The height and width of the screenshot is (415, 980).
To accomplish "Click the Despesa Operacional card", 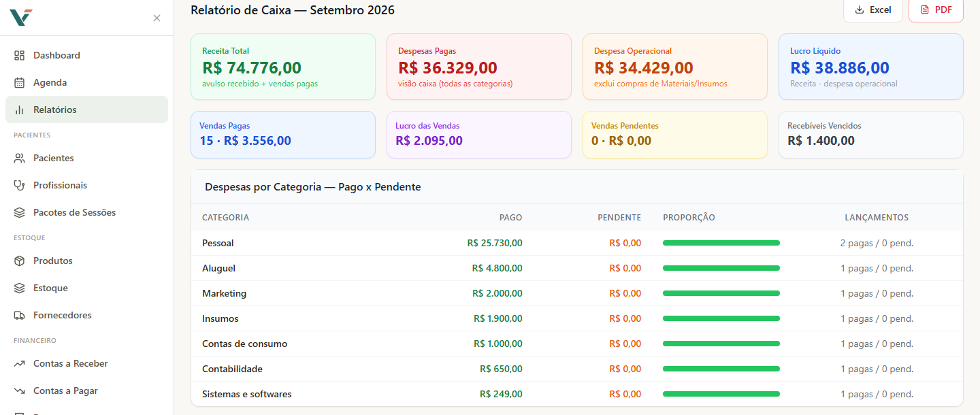I will (x=675, y=67).
